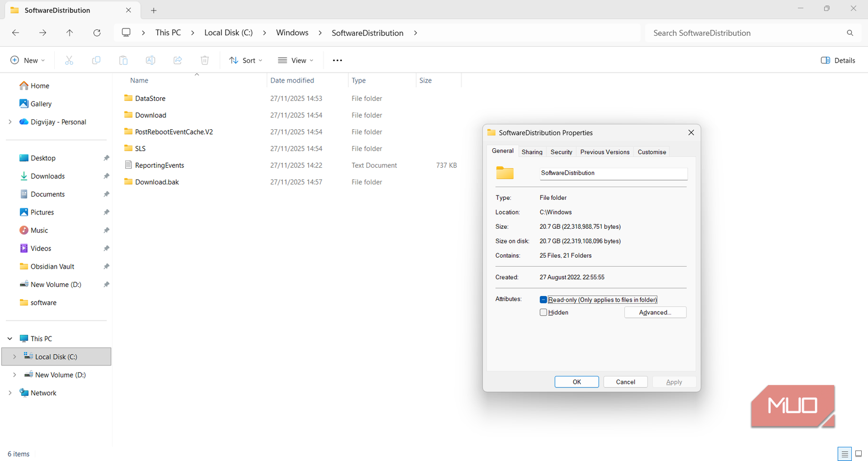The height and width of the screenshot is (461, 868).
Task: Select the General tab
Action: [502, 151]
